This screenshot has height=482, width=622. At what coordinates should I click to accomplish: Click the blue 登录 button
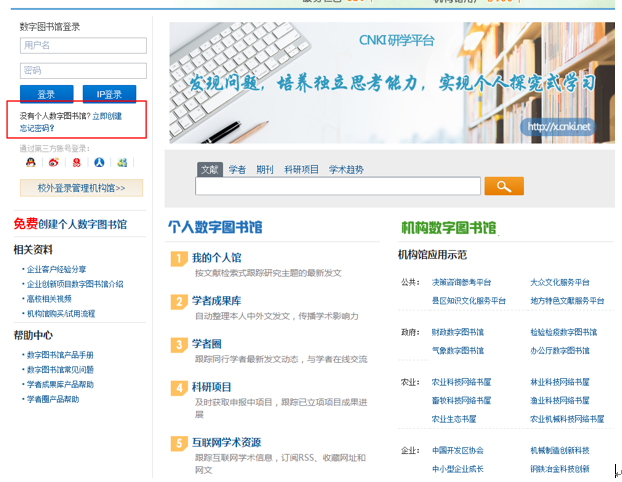click(x=46, y=94)
